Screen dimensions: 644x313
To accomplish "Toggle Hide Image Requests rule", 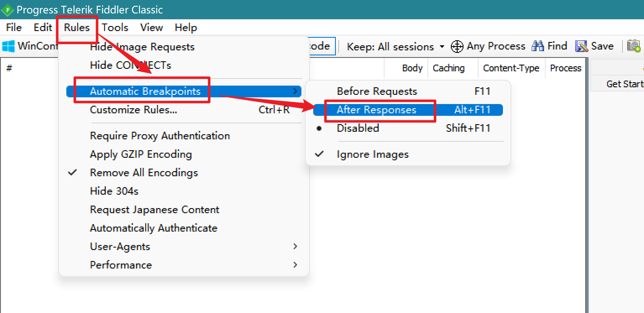I will point(184,47).
